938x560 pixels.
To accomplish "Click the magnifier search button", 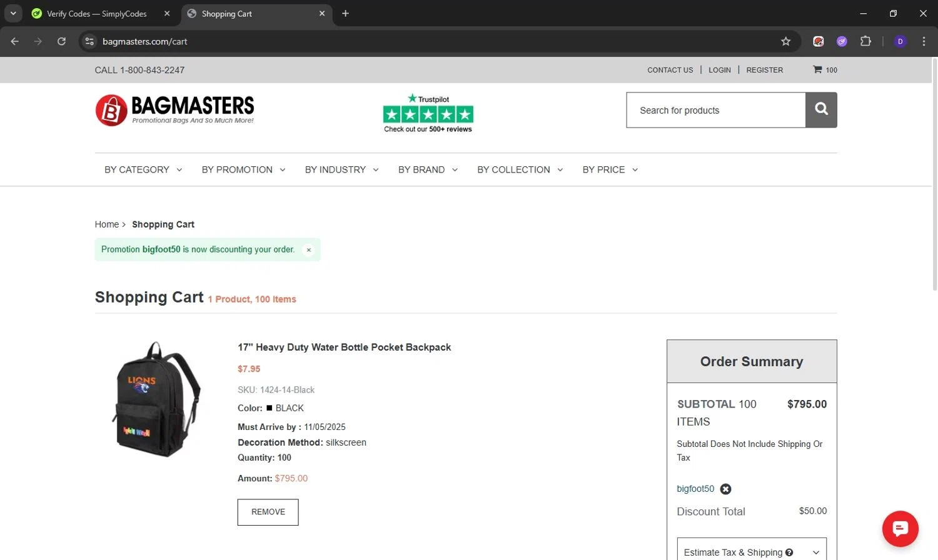I will pos(821,110).
